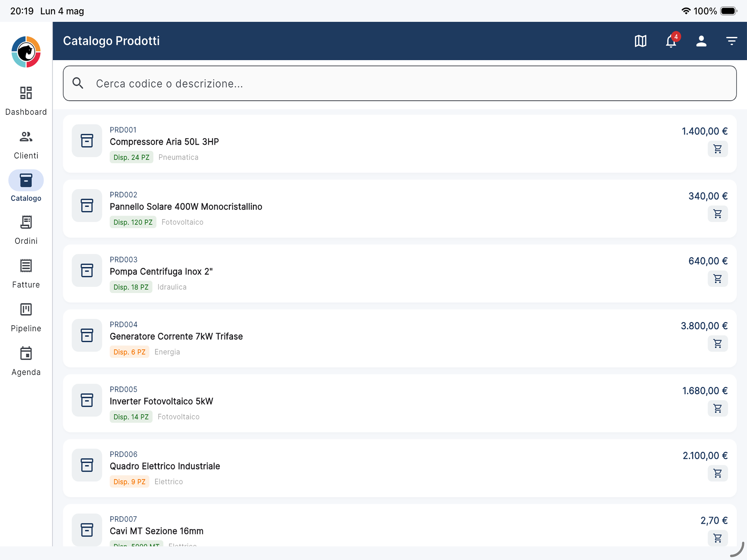Add Generatore Corrente 7kW to cart

click(x=718, y=343)
